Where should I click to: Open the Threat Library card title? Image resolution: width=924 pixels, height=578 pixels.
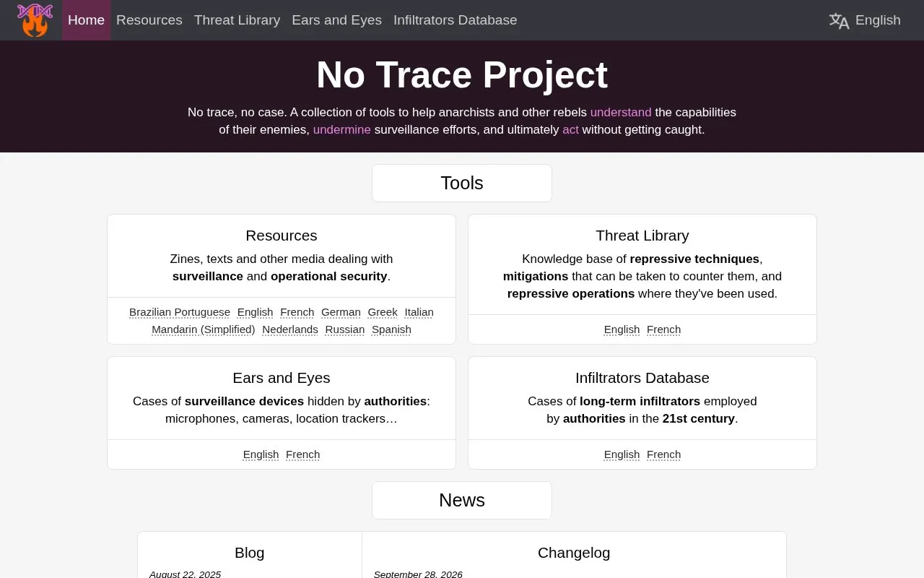(642, 236)
